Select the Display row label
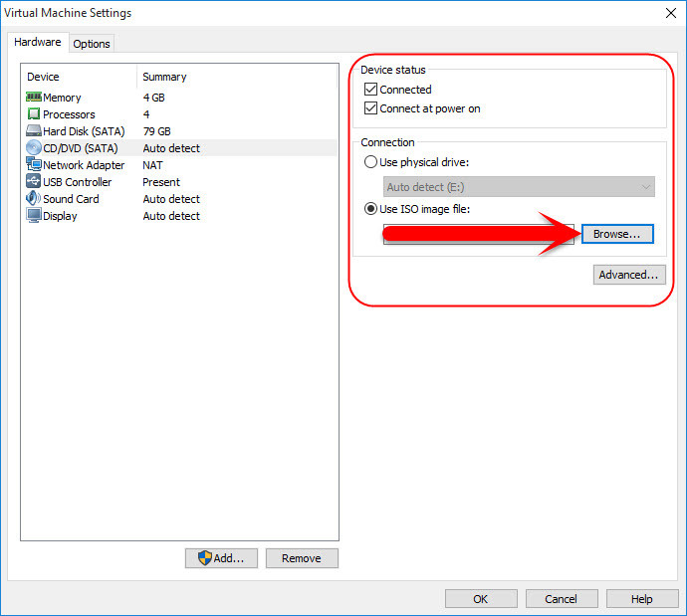 pyautogui.click(x=60, y=216)
